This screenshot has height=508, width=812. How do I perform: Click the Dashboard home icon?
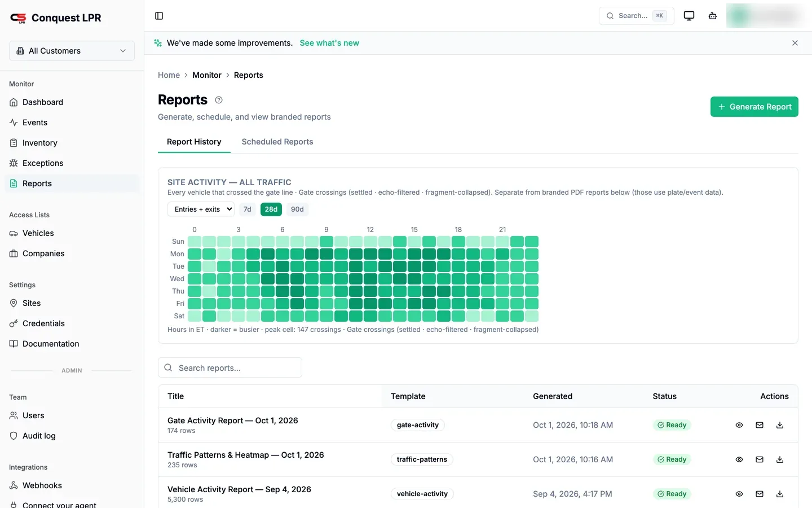click(x=14, y=102)
